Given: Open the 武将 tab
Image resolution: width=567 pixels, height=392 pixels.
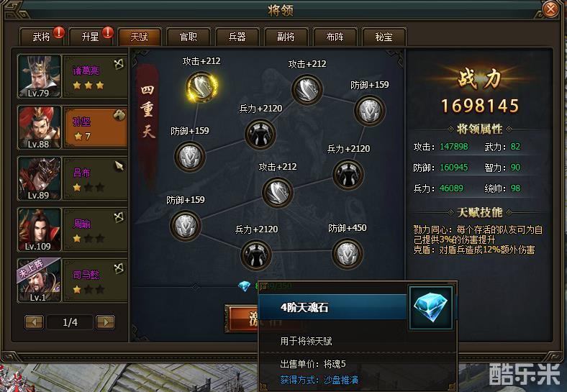Looking at the screenshot, I should click(x=41, y=37).
